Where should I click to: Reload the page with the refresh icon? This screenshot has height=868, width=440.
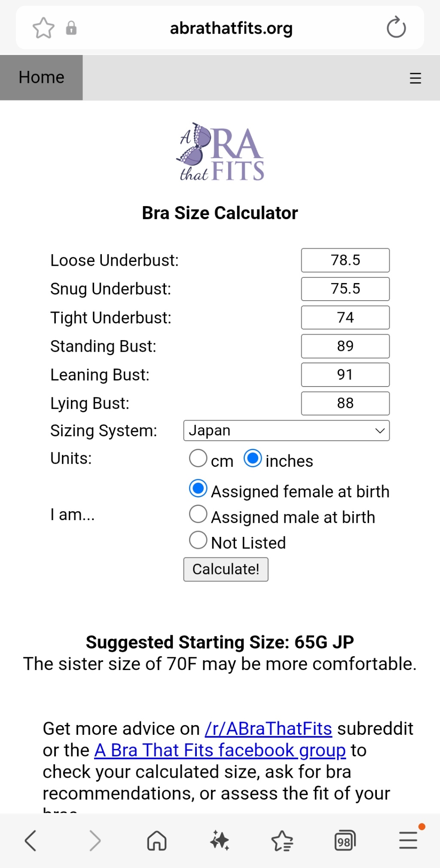click(396, 28)
